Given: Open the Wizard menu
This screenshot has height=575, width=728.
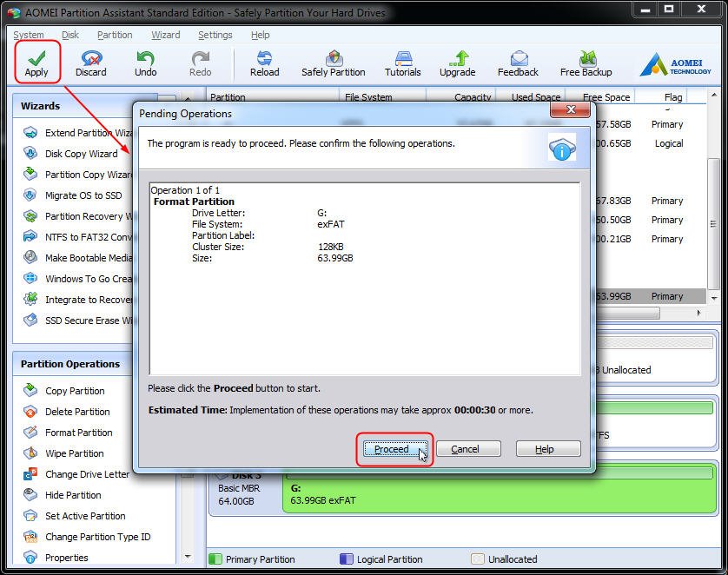Looking at the screenshot, I should coord(166,35).
